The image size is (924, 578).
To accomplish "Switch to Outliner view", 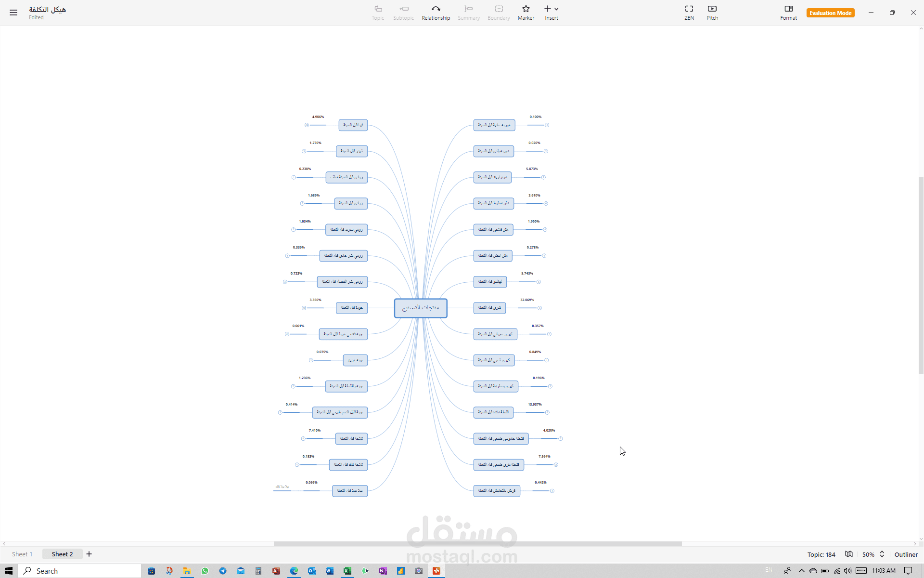I will tap(906, 554).
